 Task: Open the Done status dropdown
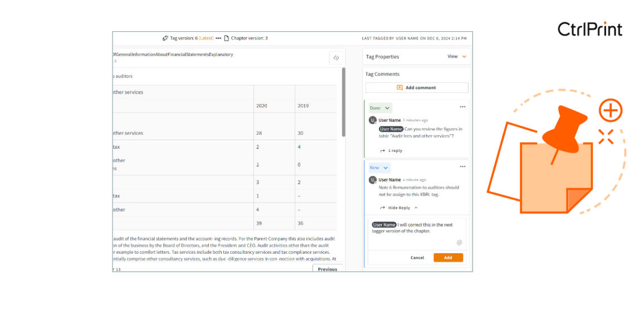pyautogui.click(x=380, y=108)
